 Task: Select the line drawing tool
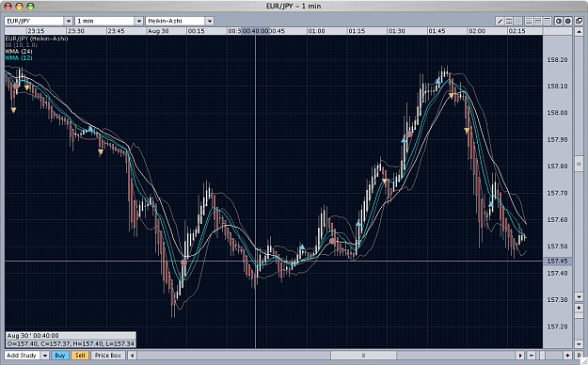tap(500, 21)
